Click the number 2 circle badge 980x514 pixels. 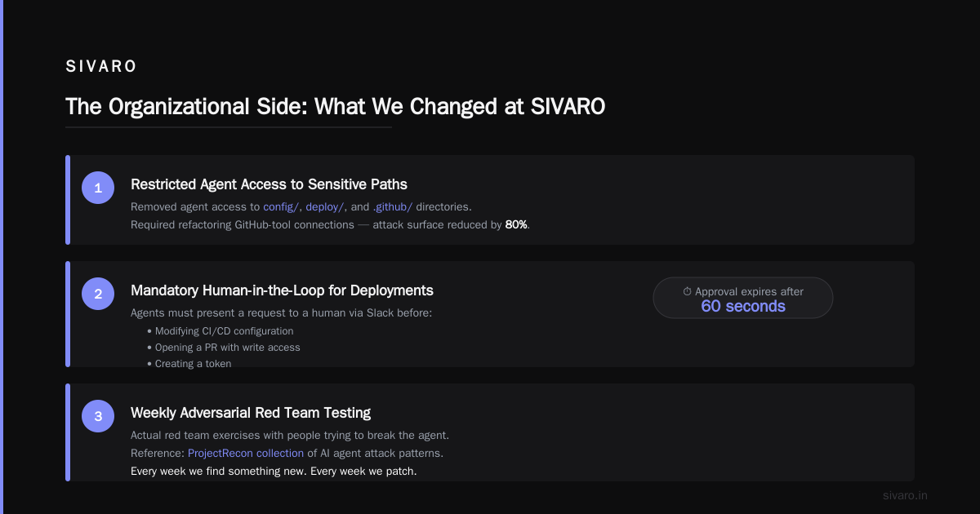[98, 294]
